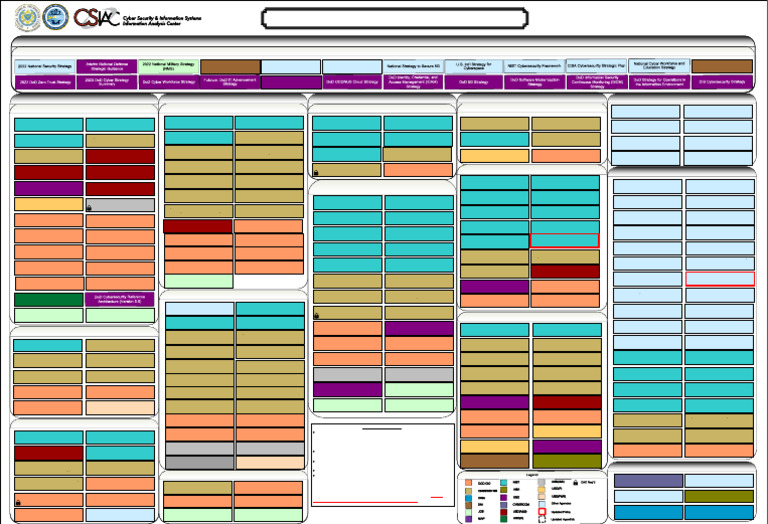Open National Strategy to Secure 5G
The width and height of the screenshot is (768, 524).
point(413,66)
